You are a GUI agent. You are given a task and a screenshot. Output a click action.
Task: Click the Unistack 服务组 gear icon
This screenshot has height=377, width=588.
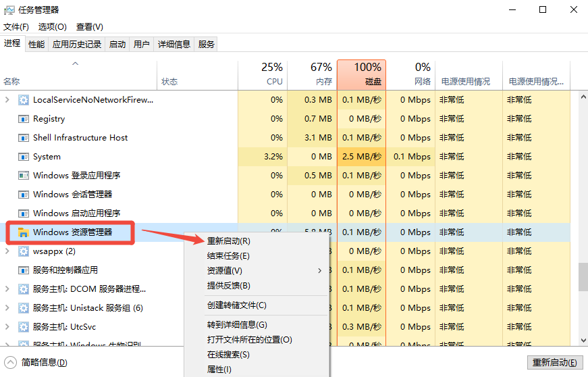[x=23, y=308]
